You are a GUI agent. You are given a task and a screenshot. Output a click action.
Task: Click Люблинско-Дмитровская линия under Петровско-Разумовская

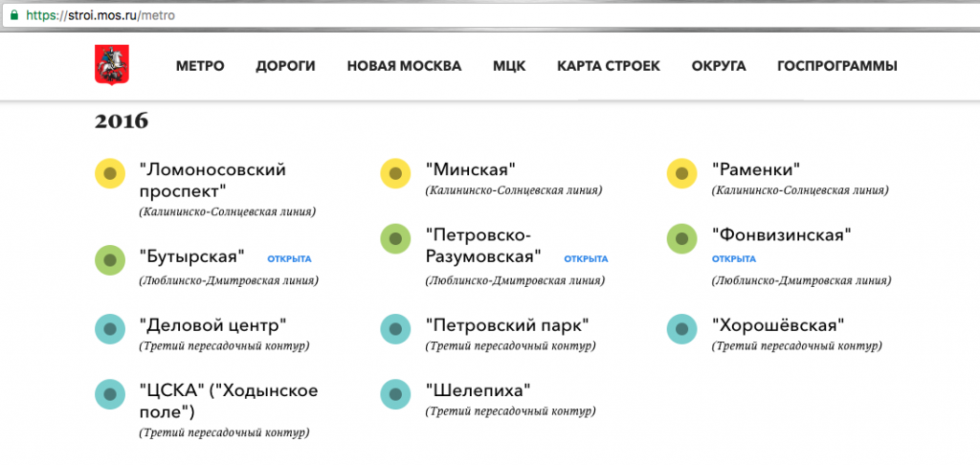(x=515, y=280)
